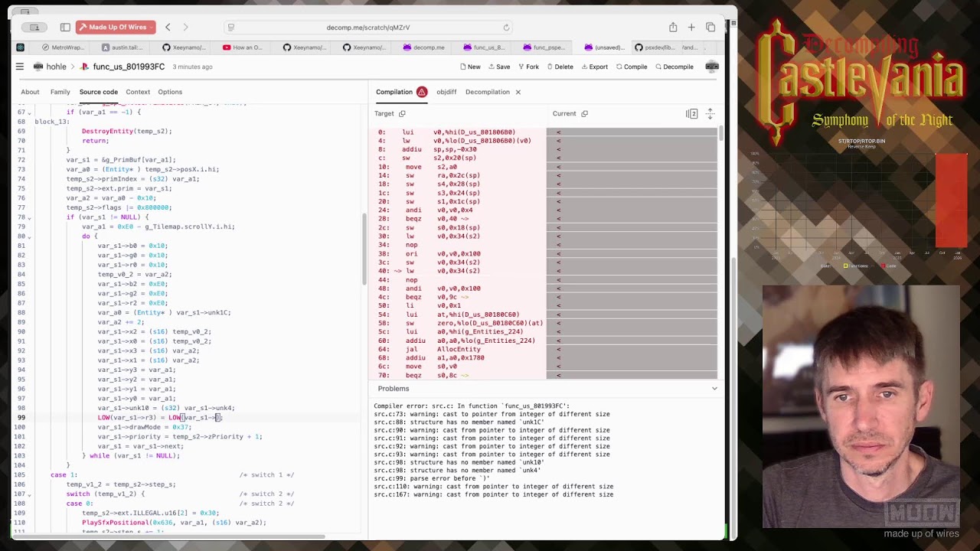
Task: Switch to the How an O... YouTube tab
Action: tap(243, 47)
